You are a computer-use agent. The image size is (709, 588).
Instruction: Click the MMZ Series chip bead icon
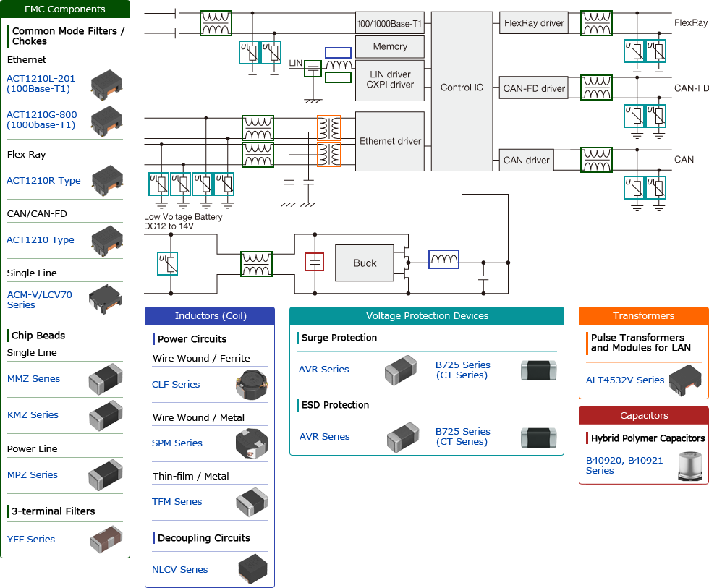[x=106, y=378]
